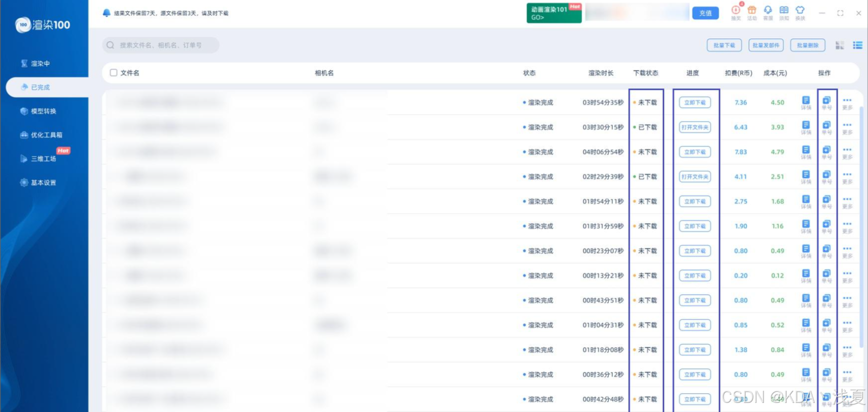This screenshot has width=868, height=412.
Task: Click the 7.36 fee value
Action: 741,103
